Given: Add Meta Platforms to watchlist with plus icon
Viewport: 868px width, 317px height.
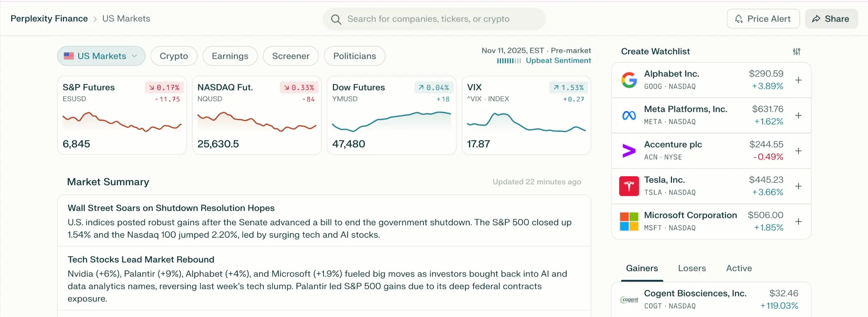Looking at the screenshot, I should tap(799, 115).
